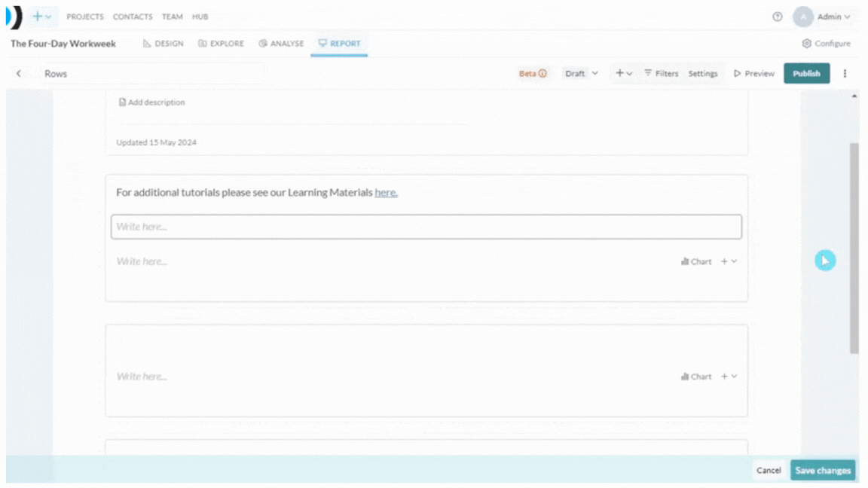Click 'Write here...' in the empty second card
The height and width of the screenshot is (488, 868).
click(142, 377)
